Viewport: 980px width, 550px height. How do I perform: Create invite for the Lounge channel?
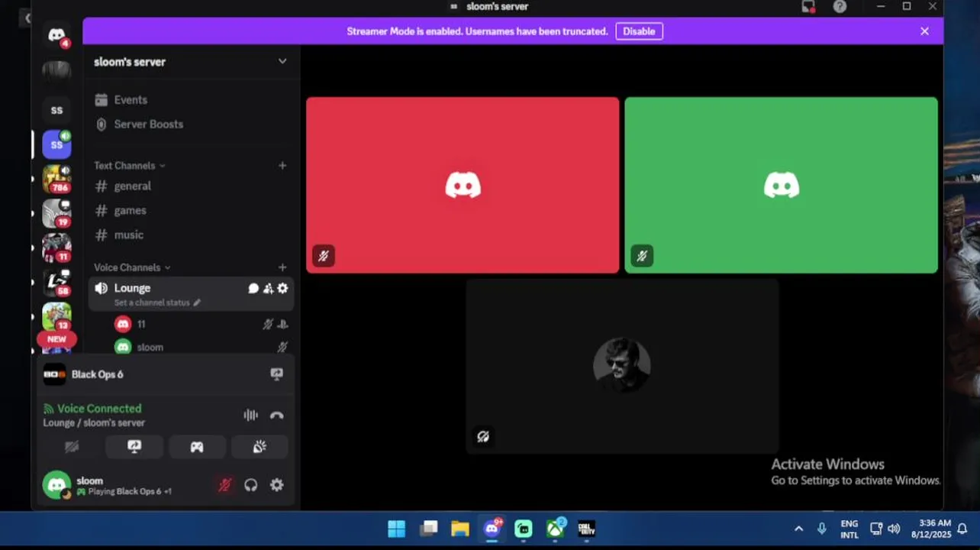tap(268, 288)
